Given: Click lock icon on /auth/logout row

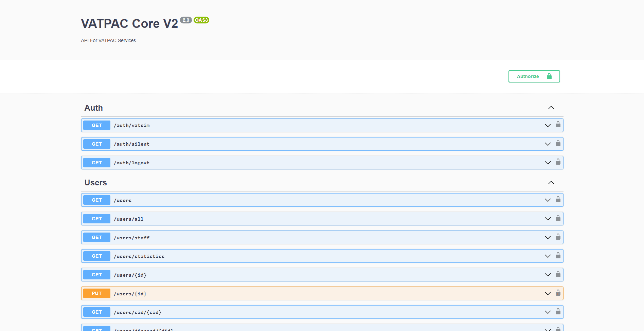Looking at the screenshot, I should click(x=558, y=162).
